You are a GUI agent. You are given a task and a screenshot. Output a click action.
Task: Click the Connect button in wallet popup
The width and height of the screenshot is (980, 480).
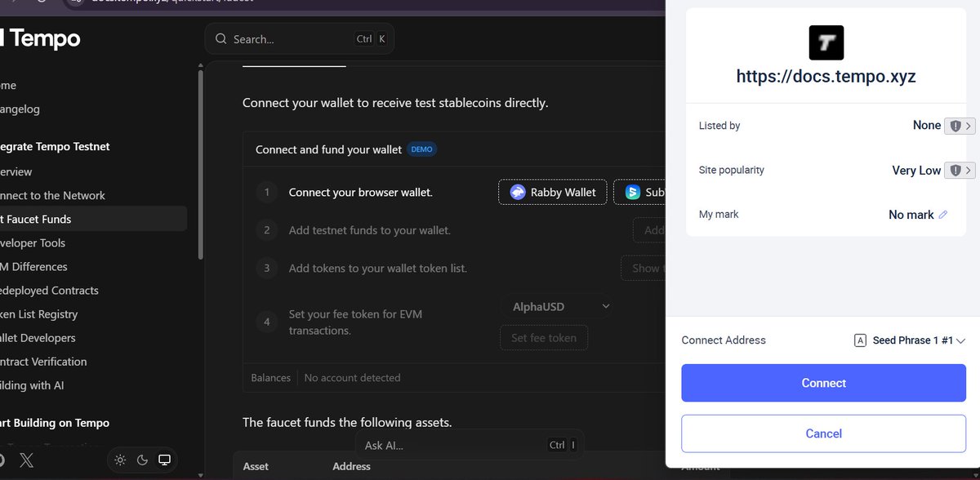[823, 383]
